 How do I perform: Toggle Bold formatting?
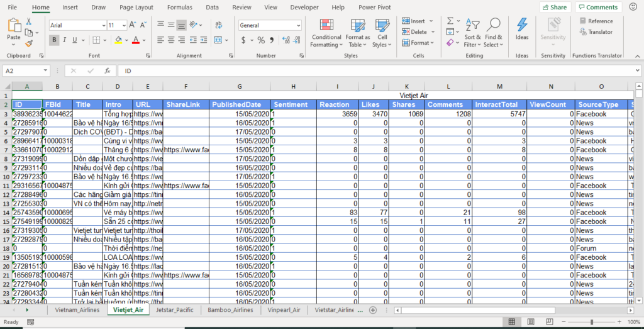[54, 40]
